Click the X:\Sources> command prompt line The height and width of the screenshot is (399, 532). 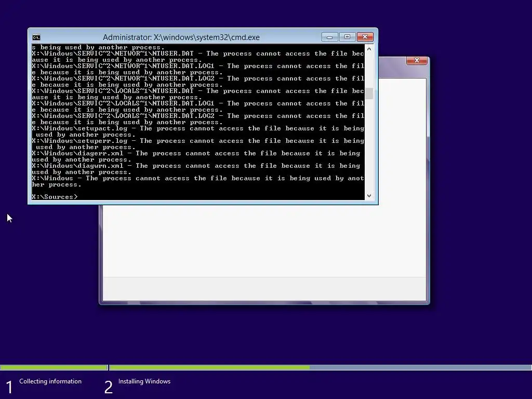click(x=55, y=197)
